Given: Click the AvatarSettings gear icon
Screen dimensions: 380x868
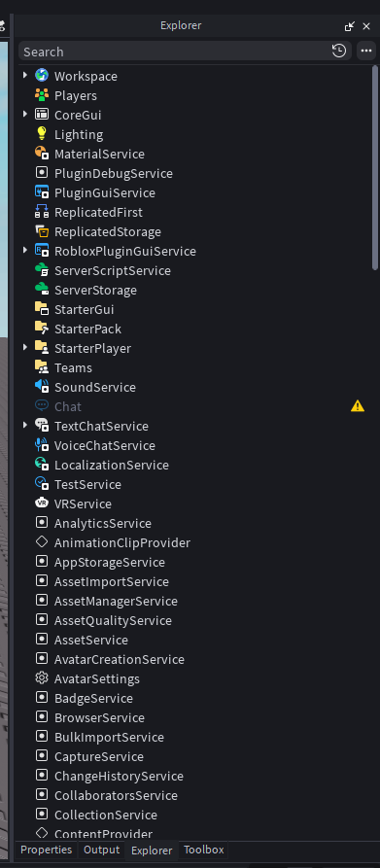Looking at the screenshot, I should pyautogui.click(x=42, y=678).
